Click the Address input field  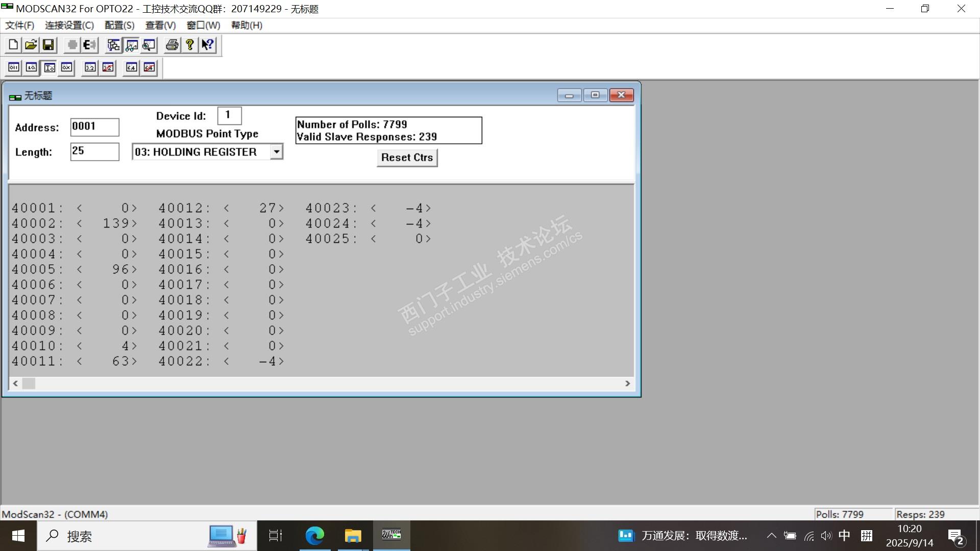pyautogui.click(x=95, y=127)
